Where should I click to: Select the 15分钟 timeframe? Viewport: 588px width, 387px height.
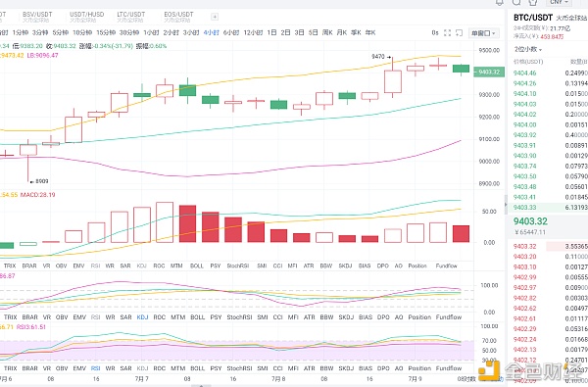tap(106, 32)
